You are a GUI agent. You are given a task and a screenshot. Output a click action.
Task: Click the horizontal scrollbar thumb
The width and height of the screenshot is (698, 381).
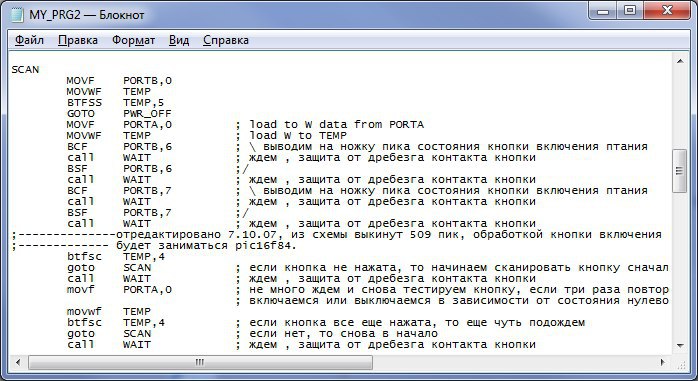pyautogui.click(x=200, y=362)
